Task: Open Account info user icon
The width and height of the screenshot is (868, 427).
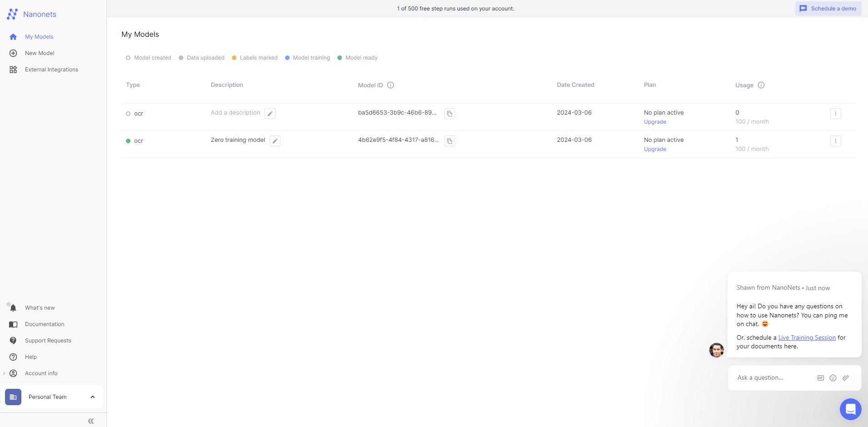Action: coord(13,373)
